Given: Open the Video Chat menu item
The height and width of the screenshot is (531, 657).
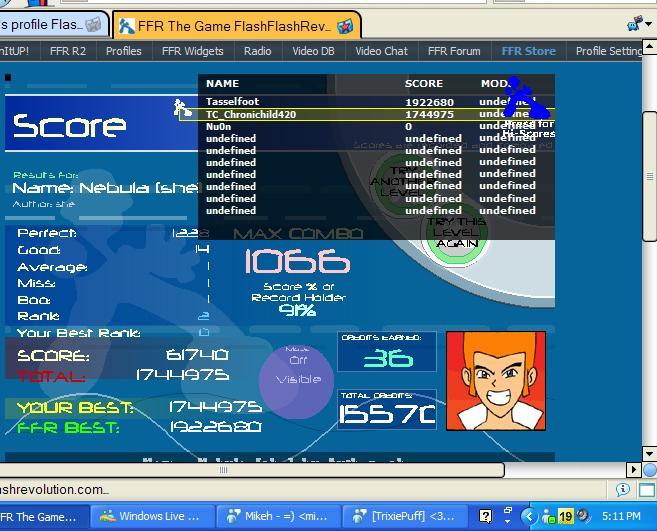Looking at the screenshot, I should pyautogui.click(x=381, y=51).
